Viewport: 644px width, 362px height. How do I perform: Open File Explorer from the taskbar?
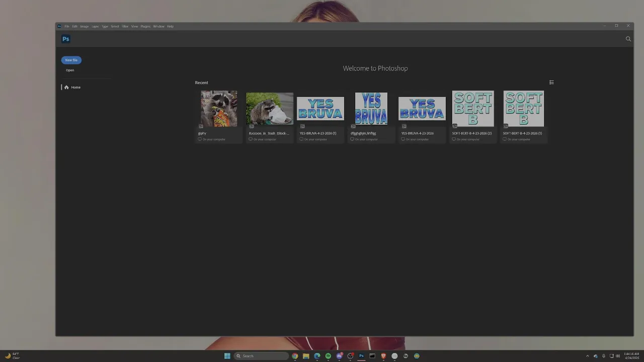pyautogui.click(x=306, y=356)
